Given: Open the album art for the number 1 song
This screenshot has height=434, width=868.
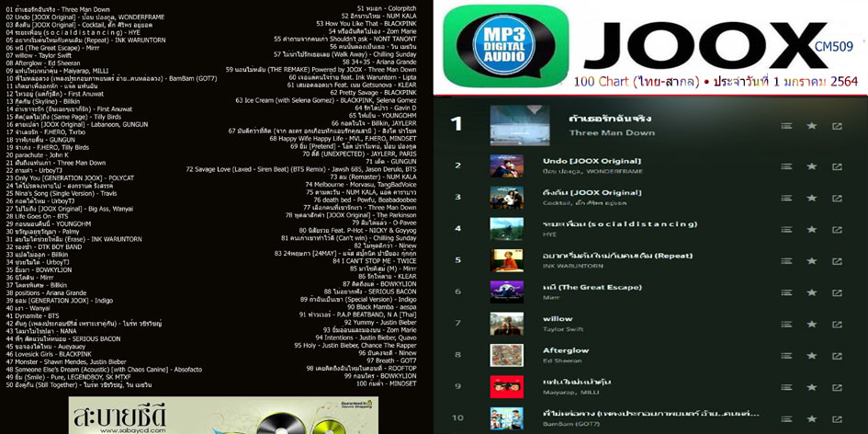Looking at the screenshot, I should [x=520, y=125].
